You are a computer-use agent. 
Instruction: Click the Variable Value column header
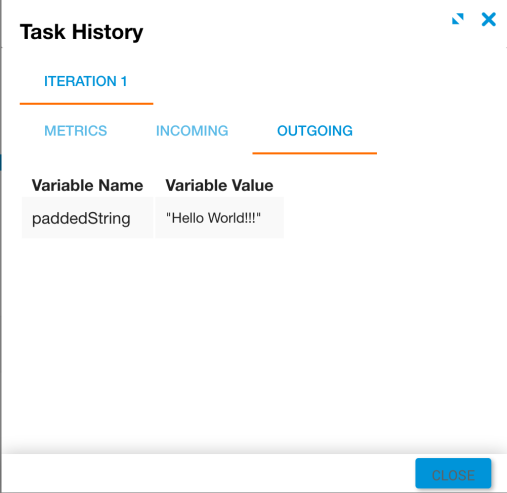219,185
